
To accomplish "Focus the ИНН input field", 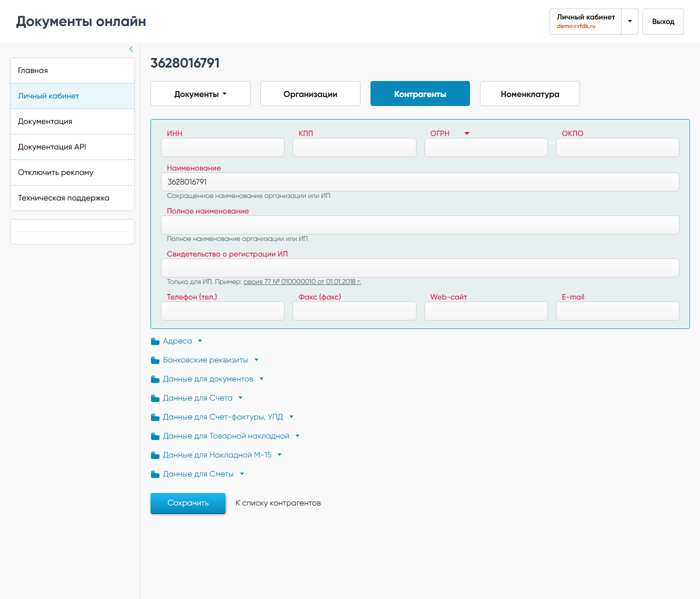I will (x=222, y=147).
